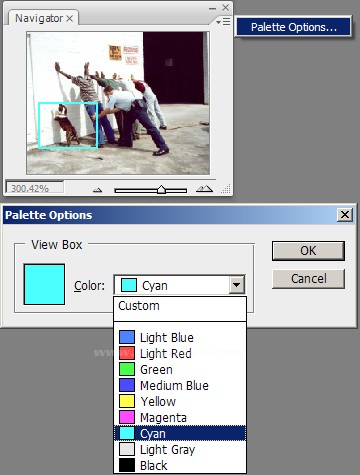The image size is (360, 475).
Task: Click Cancel in Palette Options dialog
Action: coord(308,279)
